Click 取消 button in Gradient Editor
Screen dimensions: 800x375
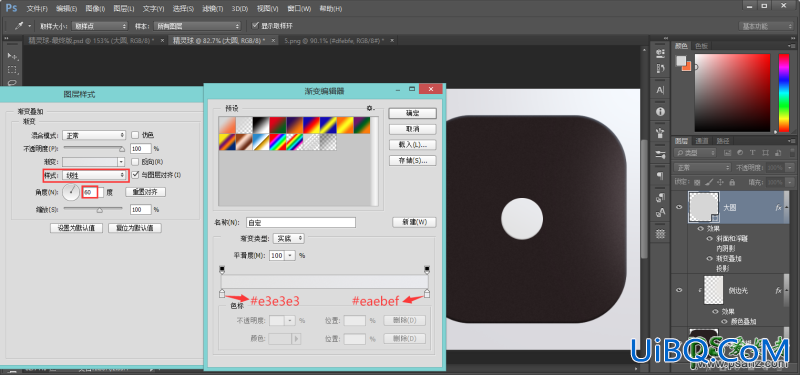click(412, 129)
